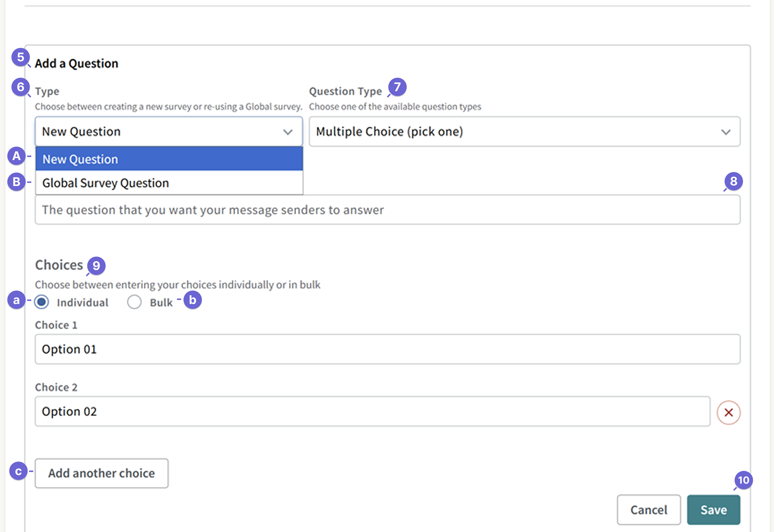
Task: Select the Individual radio button
Action: [x=42, y=302]
